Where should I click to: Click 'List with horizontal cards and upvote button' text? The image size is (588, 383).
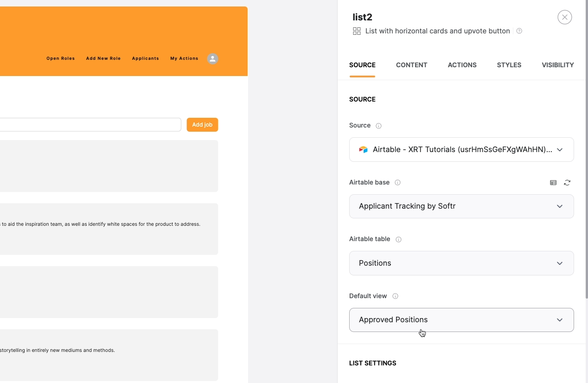click(x=438, y=31)
